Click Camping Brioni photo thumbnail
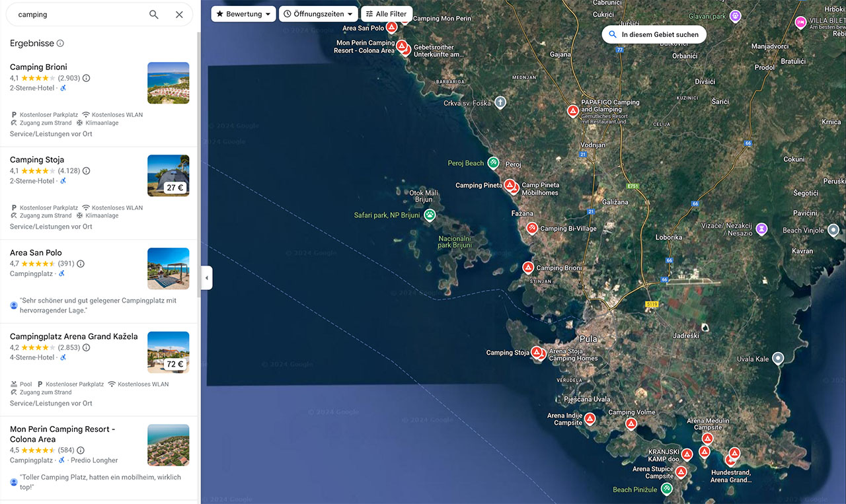 click(x=169, y=83)
